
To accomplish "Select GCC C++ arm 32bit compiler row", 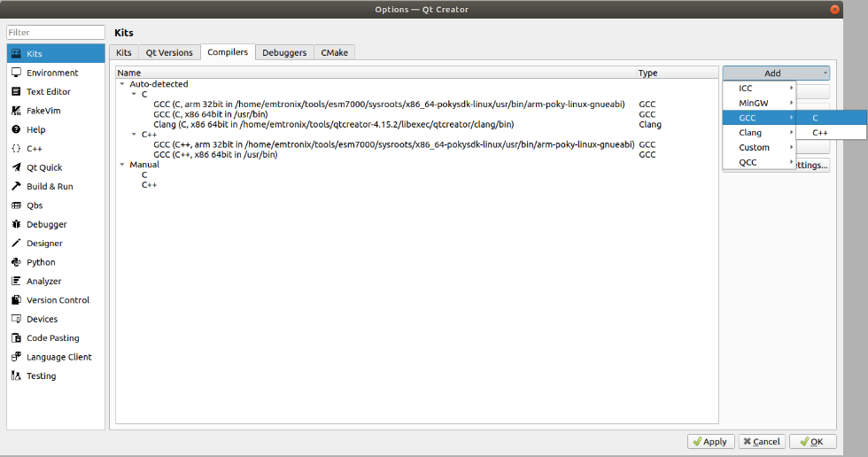I will [x=417, y=144].
